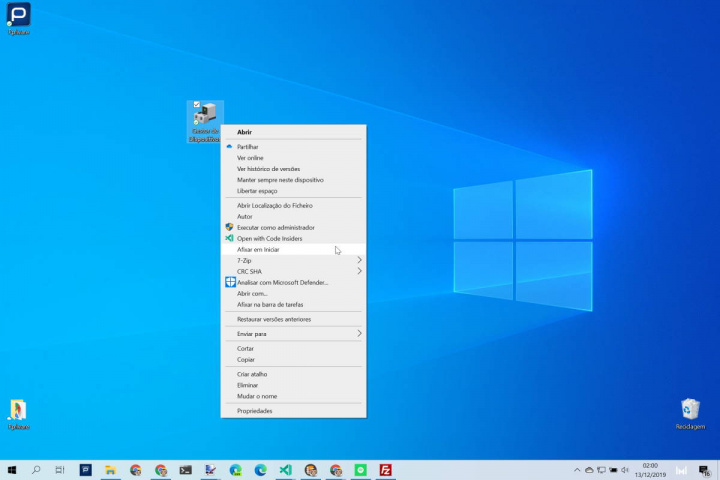The width and height of the screenshot is (720, 480).
Task: Click the taskbar clock and date
Action: [x=649, y=470]
